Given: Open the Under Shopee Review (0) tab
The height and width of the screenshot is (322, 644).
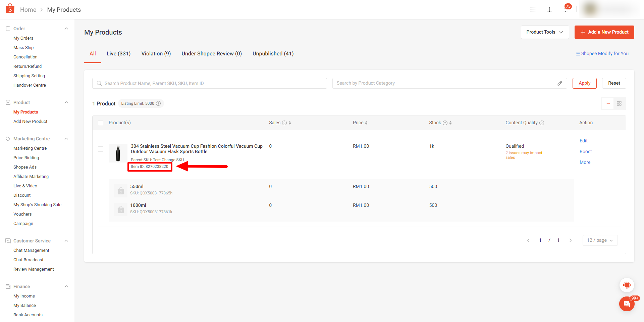Looking at the screenshot, I should tap(212, 54).
